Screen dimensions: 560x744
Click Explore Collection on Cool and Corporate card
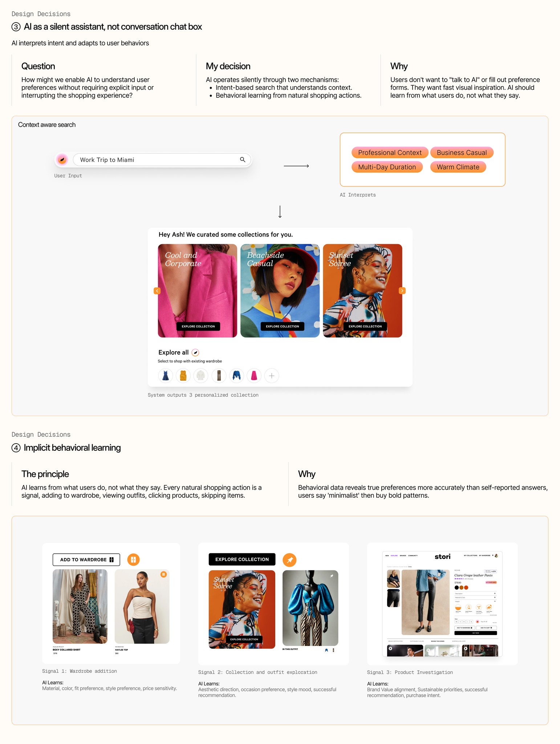[x=198, y=326]
